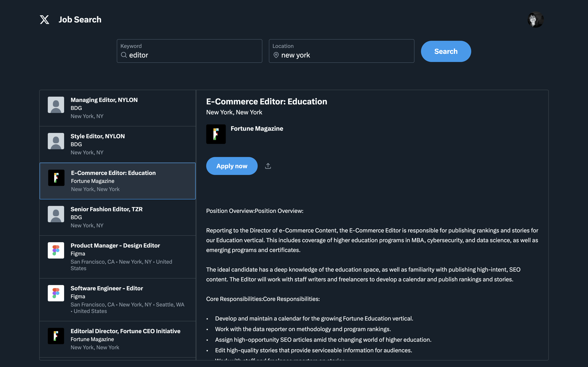Screen dimensions: 588x367
Task: Select the Software Engineer - Editor job
Action: [107, 288]
